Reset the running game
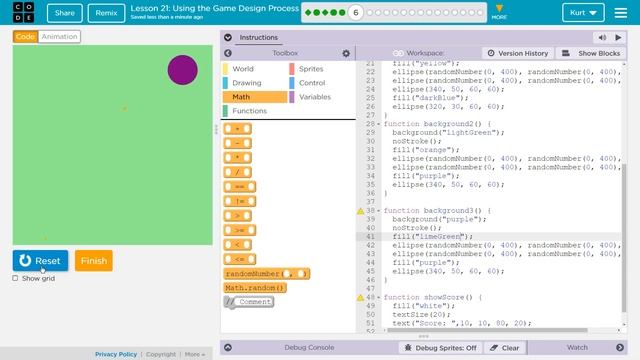The width and height of the screenshot is (640, 360). click(x=40, y=260)
